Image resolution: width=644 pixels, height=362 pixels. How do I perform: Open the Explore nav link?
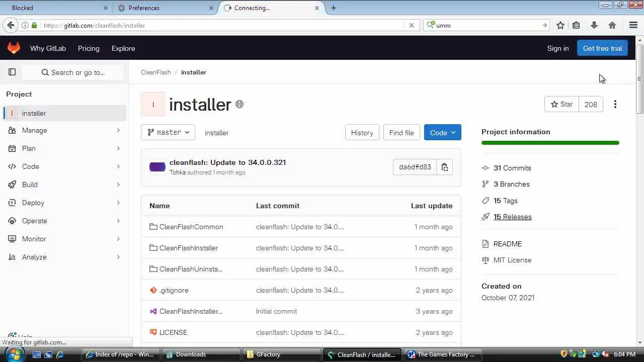point(123,48)
